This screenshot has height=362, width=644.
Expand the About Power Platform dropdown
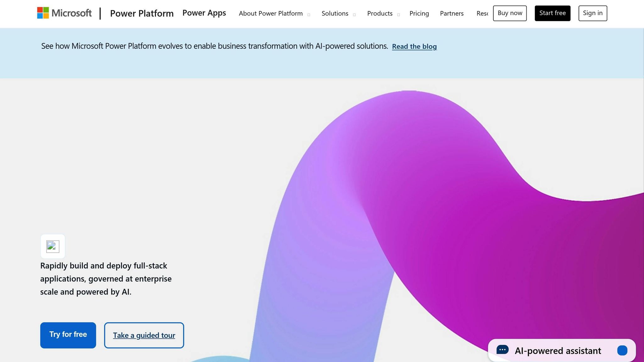point(271,14)
